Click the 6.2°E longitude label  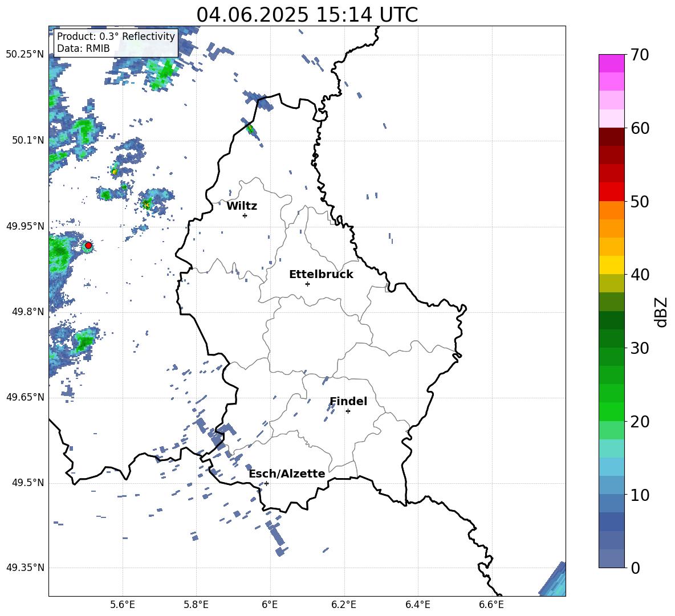click(344, 605)
